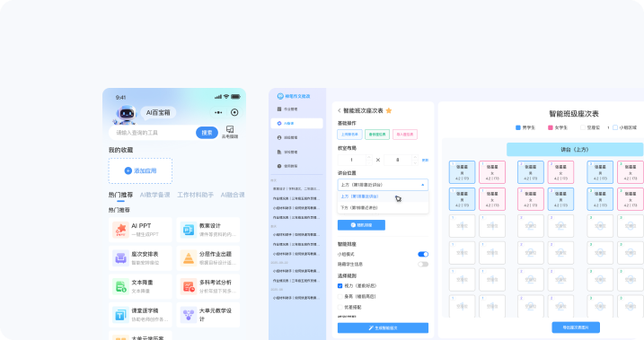The image size is (644, 340).
Task: Open the three-dot more menu in mobile header
Action: point(218,112)
